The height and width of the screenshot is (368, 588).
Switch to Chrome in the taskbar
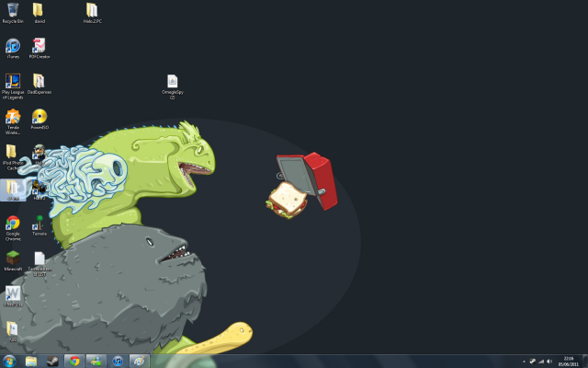coord(73,361)
